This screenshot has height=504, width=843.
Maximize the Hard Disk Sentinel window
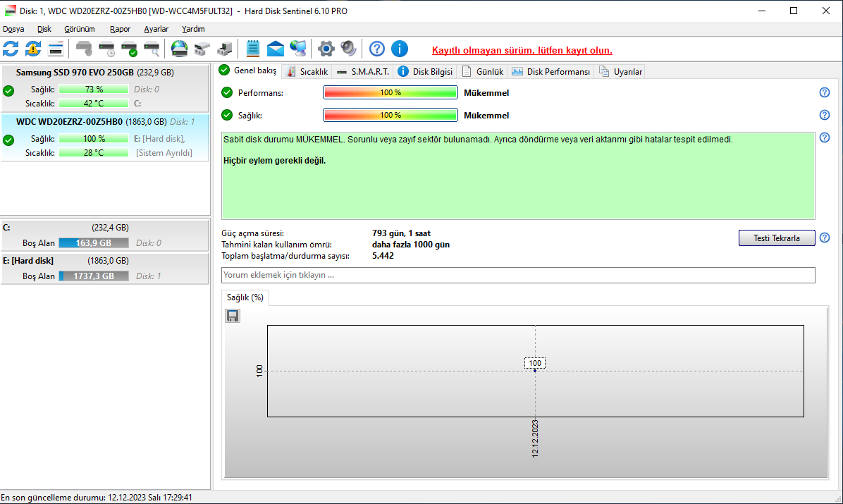point(794,11)
